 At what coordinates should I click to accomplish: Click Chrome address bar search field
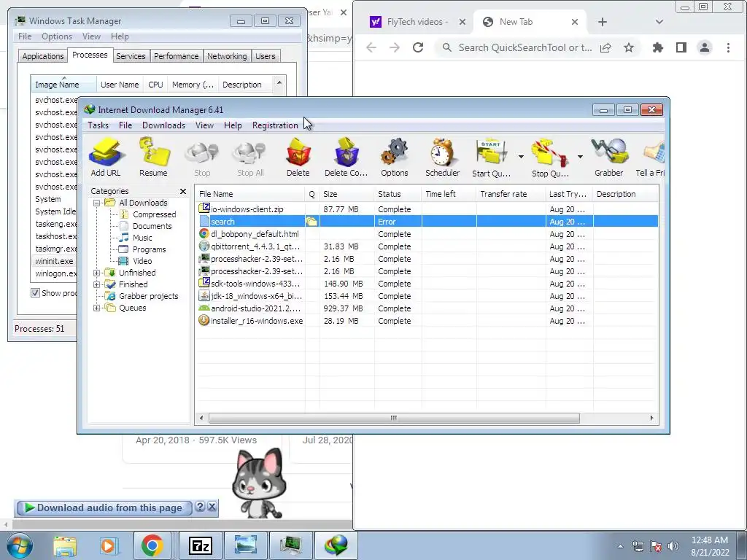pyautogui.click(x=525, y=47)
